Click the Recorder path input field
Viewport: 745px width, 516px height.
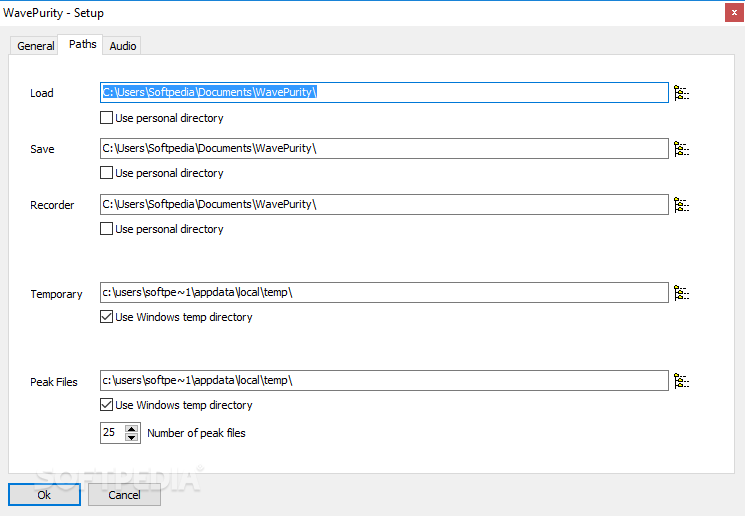click(x=384, y=204)
